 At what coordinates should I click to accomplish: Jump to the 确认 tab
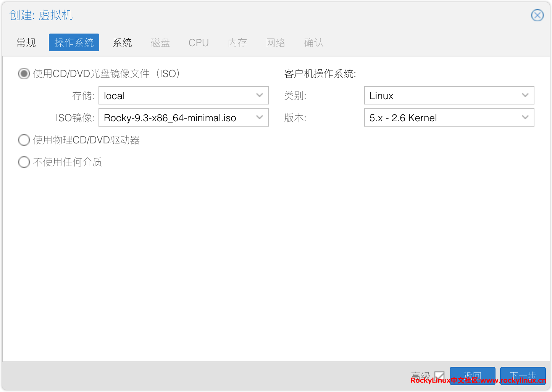click(314, 43)
